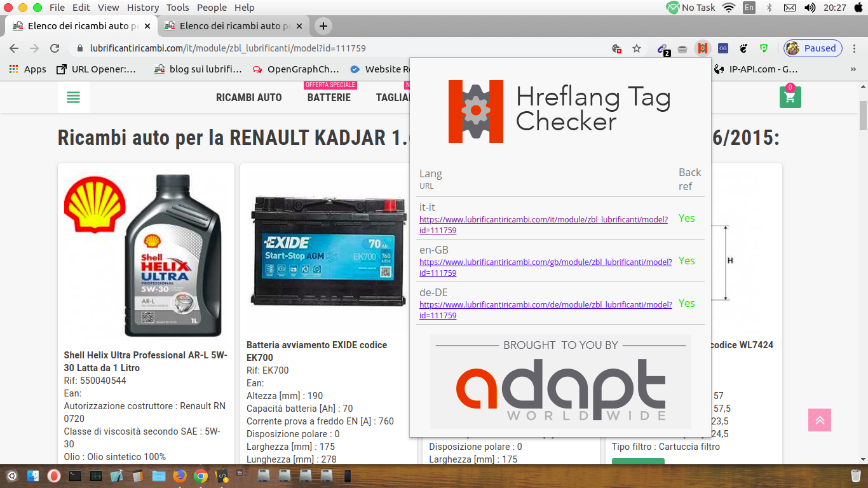Close the first Elenco dei ricambi tab
Viewport: 868px width, 488px height.
click(147, 26)
